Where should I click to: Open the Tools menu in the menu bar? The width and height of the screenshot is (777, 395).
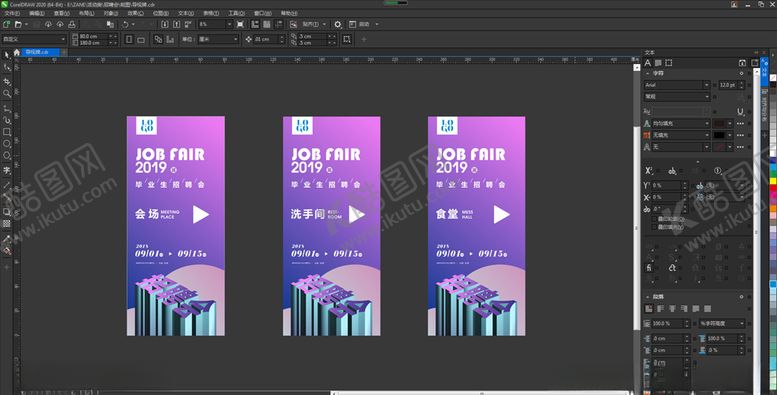tap(236, 13)
